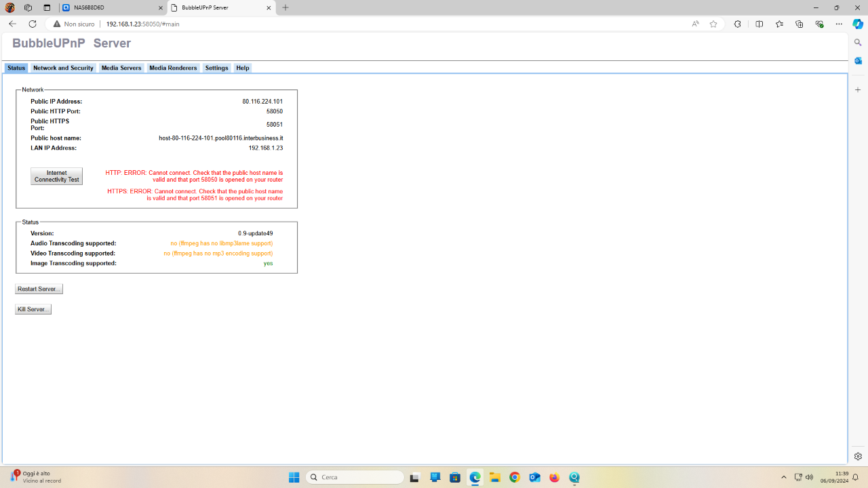The width and height of the screenshot is (868, 488).
Task: Open the Collections panel
Action: pos(799,24)
